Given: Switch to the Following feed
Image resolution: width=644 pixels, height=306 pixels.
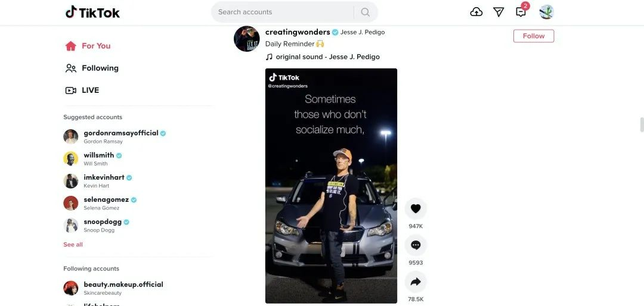Looking at the screenshot, I should [92, 68].
